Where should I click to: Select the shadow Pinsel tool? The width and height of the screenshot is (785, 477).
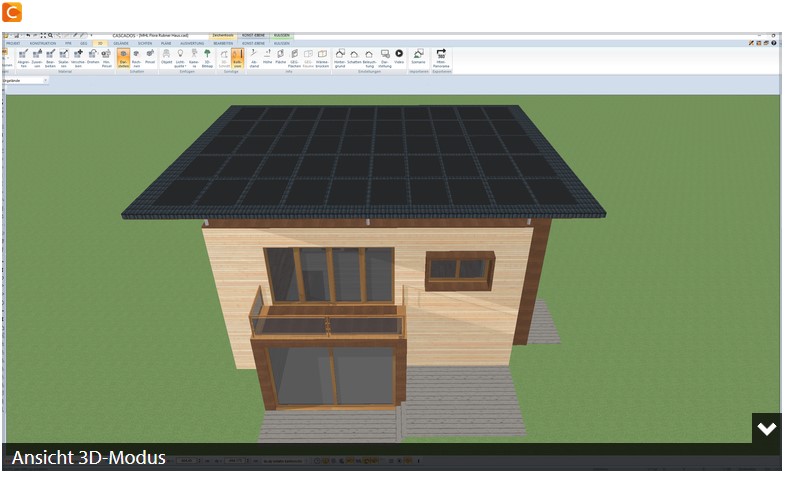pyautogui.click(x=150, y=57)
